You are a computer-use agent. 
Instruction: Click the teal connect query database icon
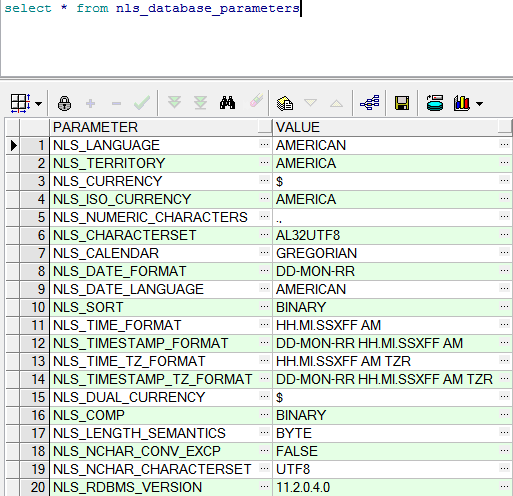(x=435, y=103)
